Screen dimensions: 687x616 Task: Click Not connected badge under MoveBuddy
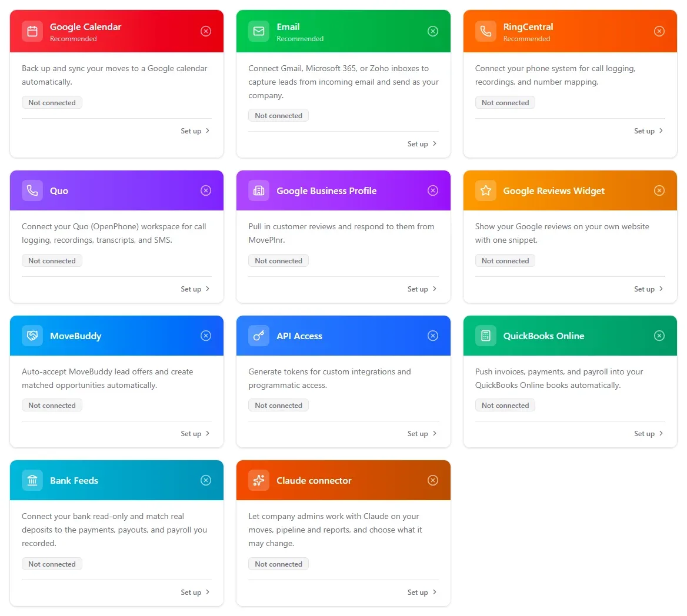(x=52, y=406)
